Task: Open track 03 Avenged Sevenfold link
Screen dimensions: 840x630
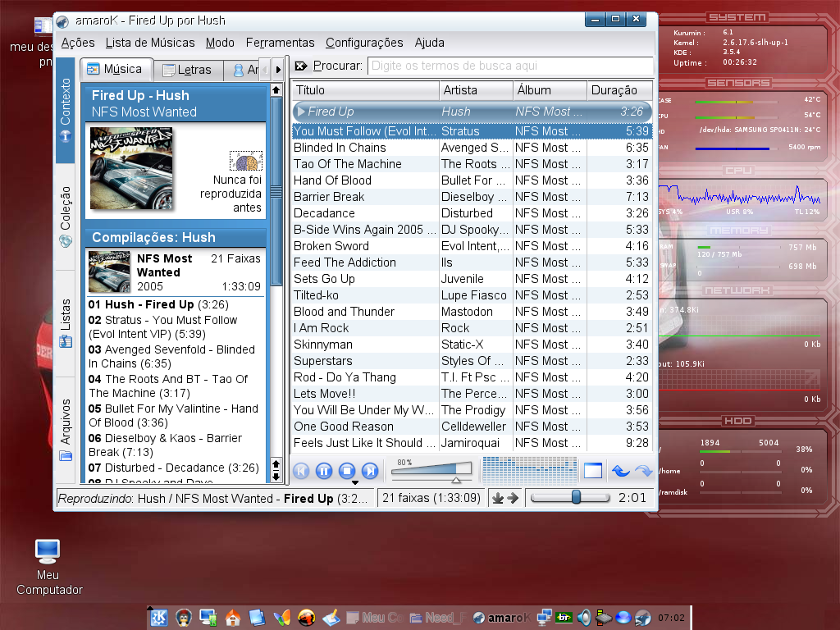Action: pyautogui.click(x=171, y=356)
